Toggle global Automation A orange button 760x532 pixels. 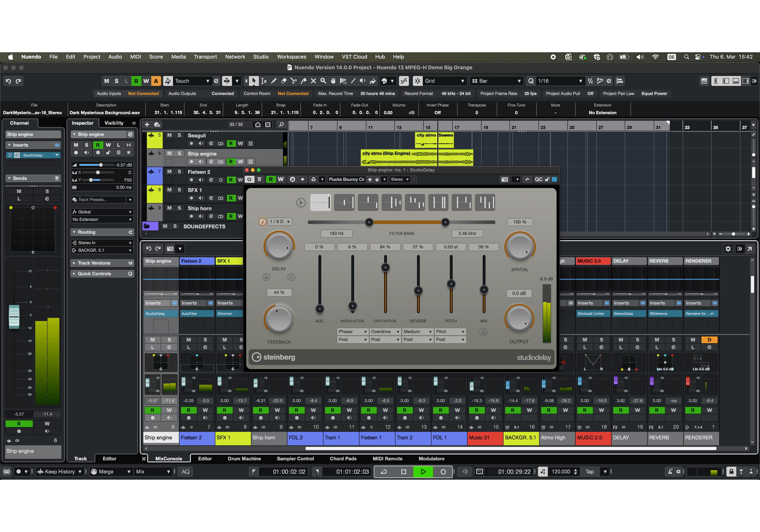pos(156,81)
